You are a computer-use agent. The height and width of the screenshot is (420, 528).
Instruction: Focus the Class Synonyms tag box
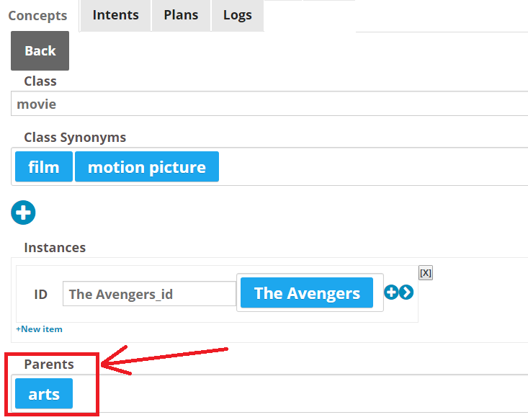coord(370,166)
